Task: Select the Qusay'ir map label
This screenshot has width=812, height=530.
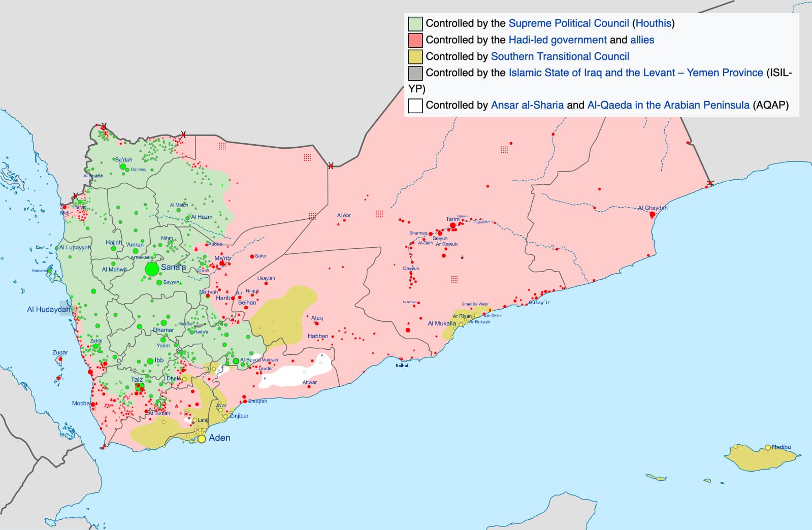Action: pyautogui.click(x=539, y=303)
